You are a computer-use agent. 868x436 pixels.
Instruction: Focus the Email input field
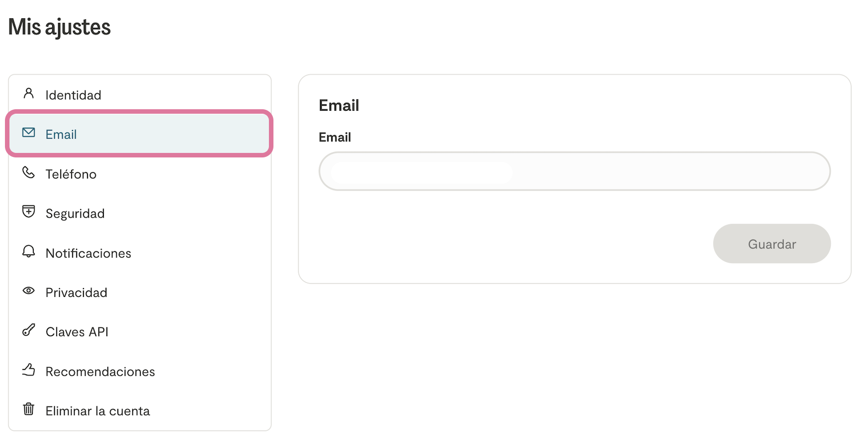pyautogui.click(x=574, y=171)
